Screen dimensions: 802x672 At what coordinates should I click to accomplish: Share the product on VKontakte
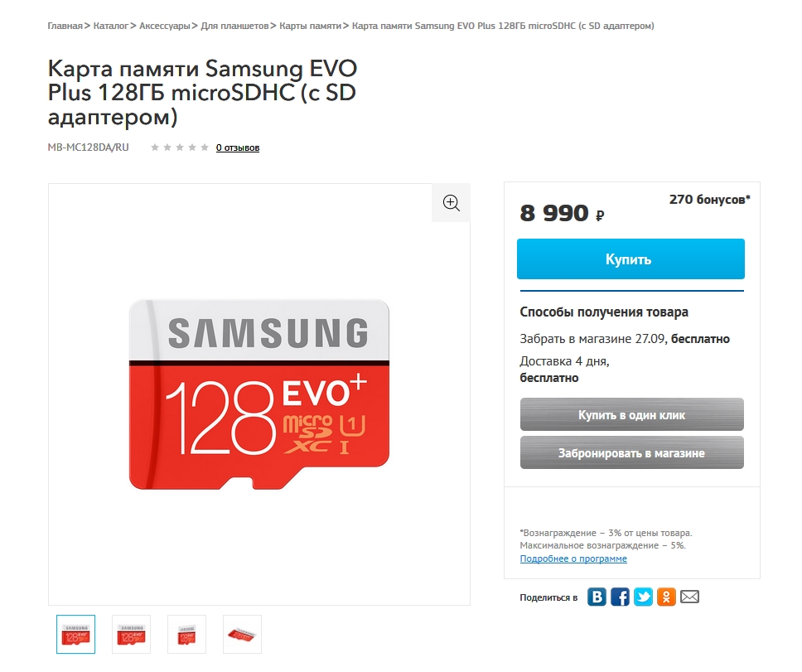click(597, 597)
